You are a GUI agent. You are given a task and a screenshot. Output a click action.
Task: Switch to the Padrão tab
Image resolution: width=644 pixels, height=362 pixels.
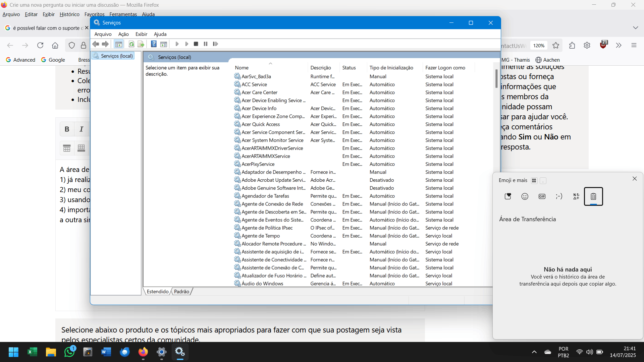181,292
